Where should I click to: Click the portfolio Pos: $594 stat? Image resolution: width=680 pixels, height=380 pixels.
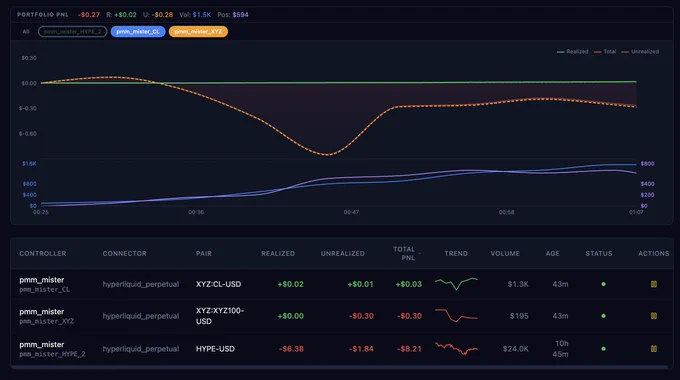pos(233,15)
